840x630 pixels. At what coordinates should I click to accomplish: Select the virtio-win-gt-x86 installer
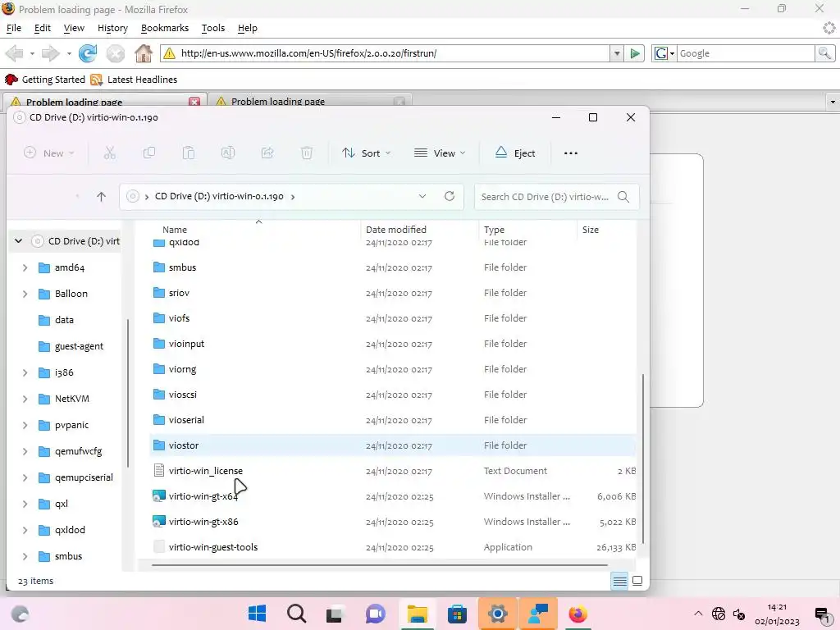click(x=391, y=522)
